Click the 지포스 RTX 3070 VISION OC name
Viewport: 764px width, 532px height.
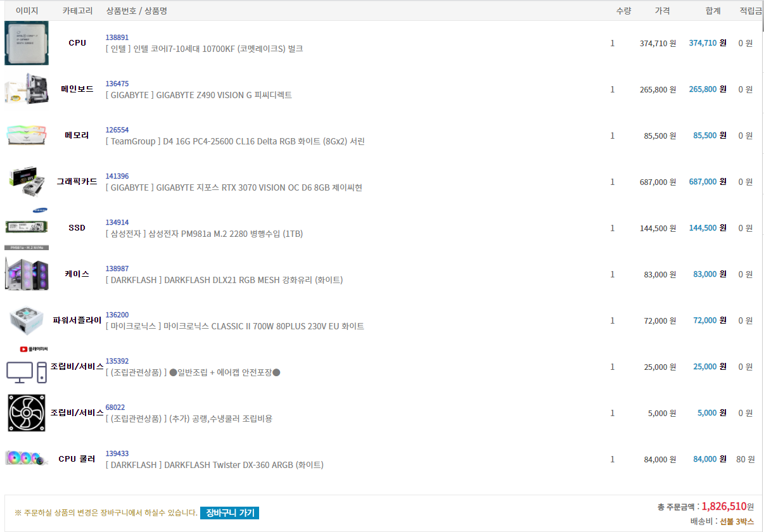234,187
